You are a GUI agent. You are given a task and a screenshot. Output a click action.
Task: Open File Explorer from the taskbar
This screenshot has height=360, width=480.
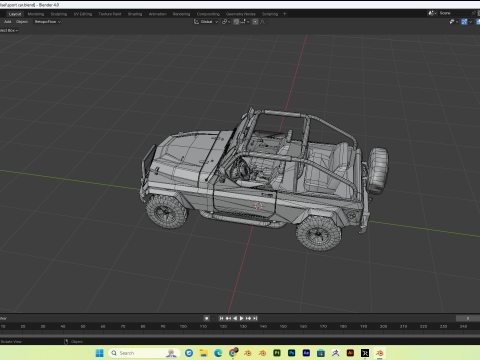click(203, 353)
